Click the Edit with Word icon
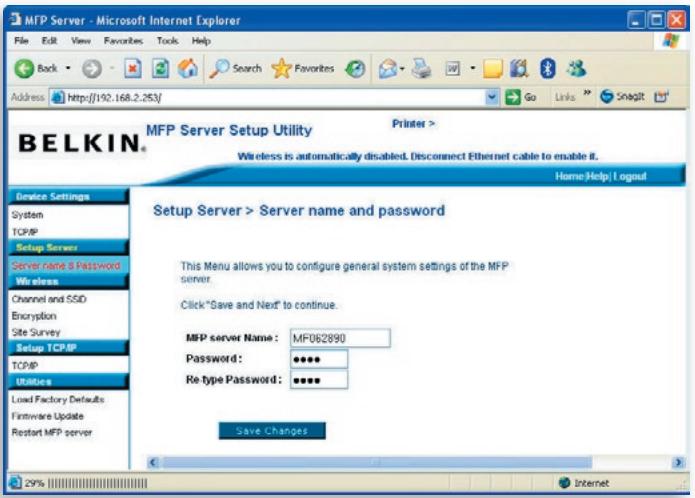695x498 pixels. coord(453,69)
